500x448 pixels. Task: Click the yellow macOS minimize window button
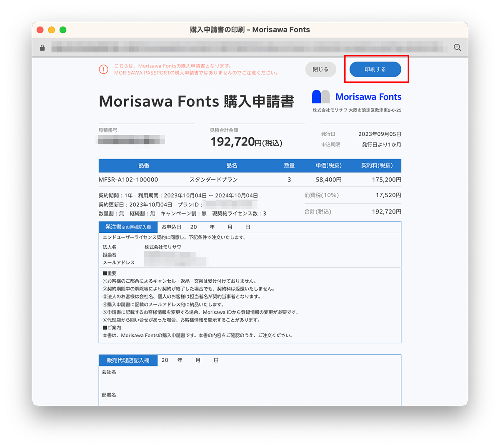click(52, 30)
